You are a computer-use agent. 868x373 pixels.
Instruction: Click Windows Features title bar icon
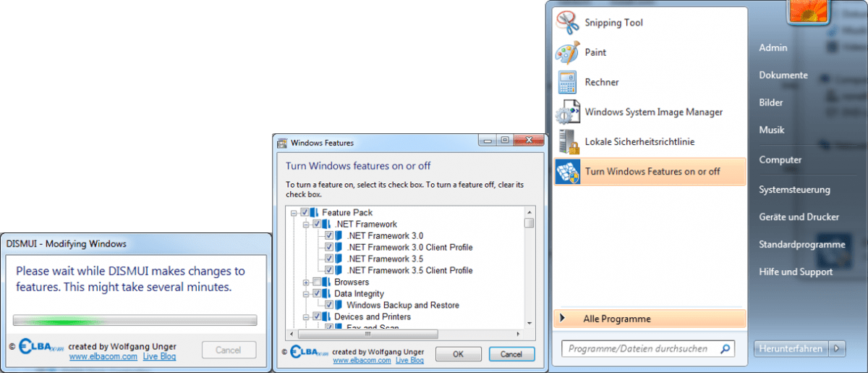pos(281,143)
